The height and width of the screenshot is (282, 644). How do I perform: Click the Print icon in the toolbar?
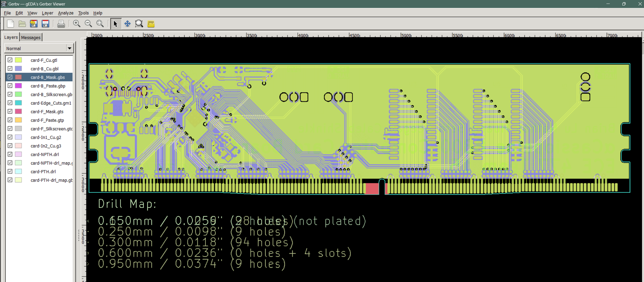[61, 24]
